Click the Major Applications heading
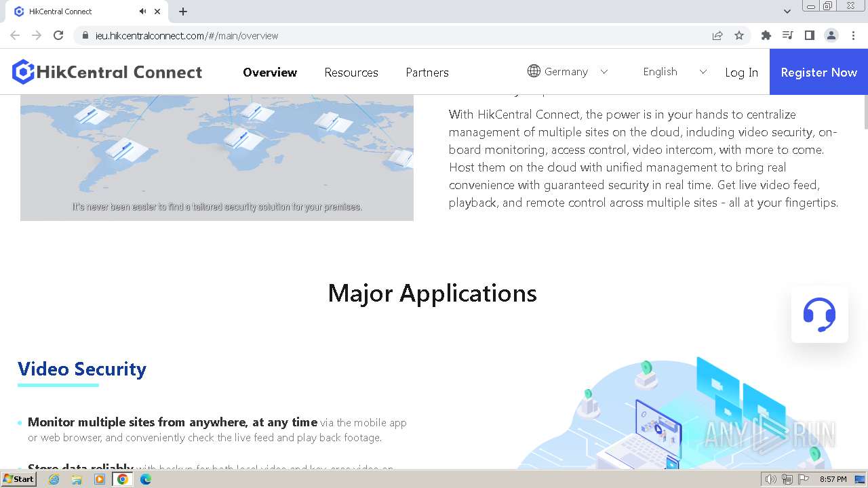Viewport: 868px width, 488px height. point(433,293)
